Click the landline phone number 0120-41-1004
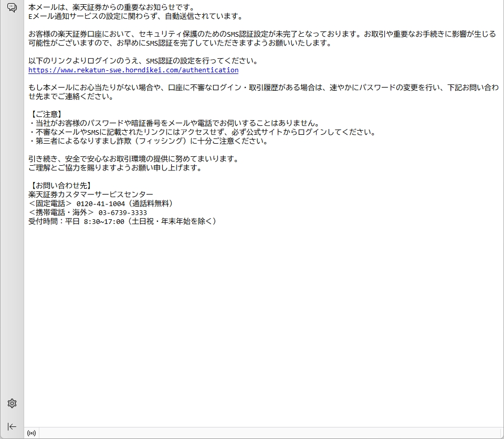 click(101, 204)
